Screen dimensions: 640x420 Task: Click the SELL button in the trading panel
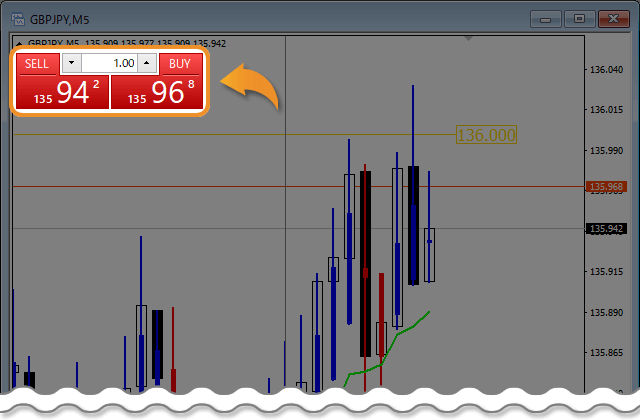coord(37,64)
